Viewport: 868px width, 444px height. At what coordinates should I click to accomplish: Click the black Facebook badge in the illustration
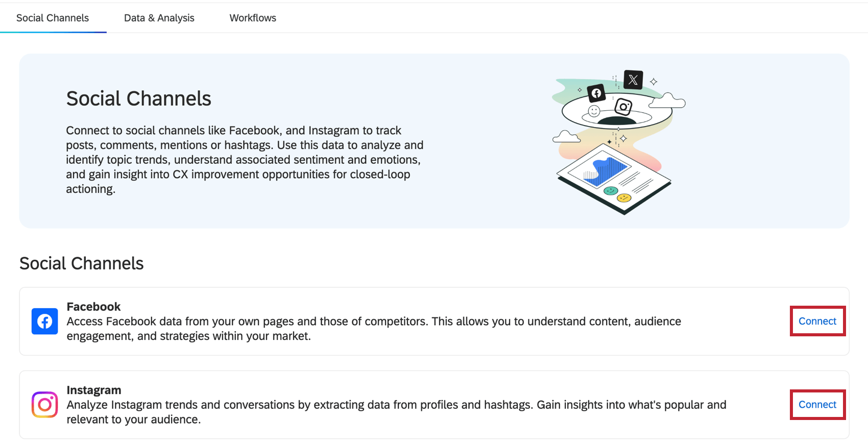click(596, 93)
